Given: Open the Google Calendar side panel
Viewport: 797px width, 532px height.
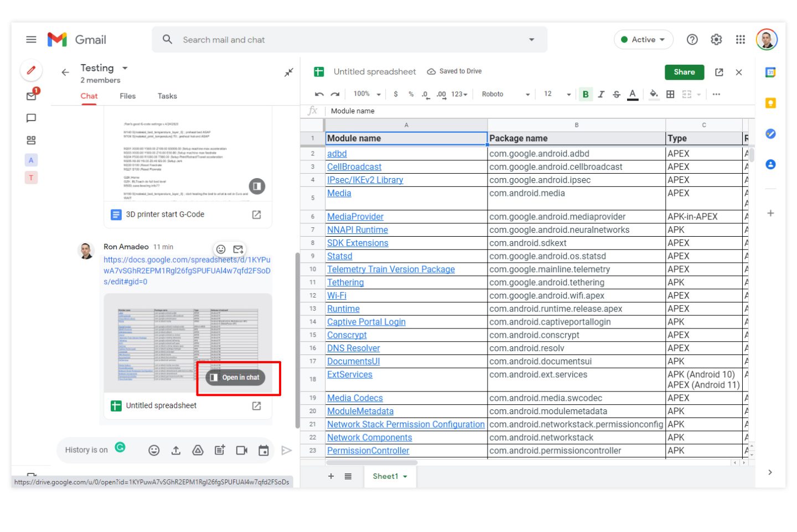Looking at the screenshot, I should [770, 72].
